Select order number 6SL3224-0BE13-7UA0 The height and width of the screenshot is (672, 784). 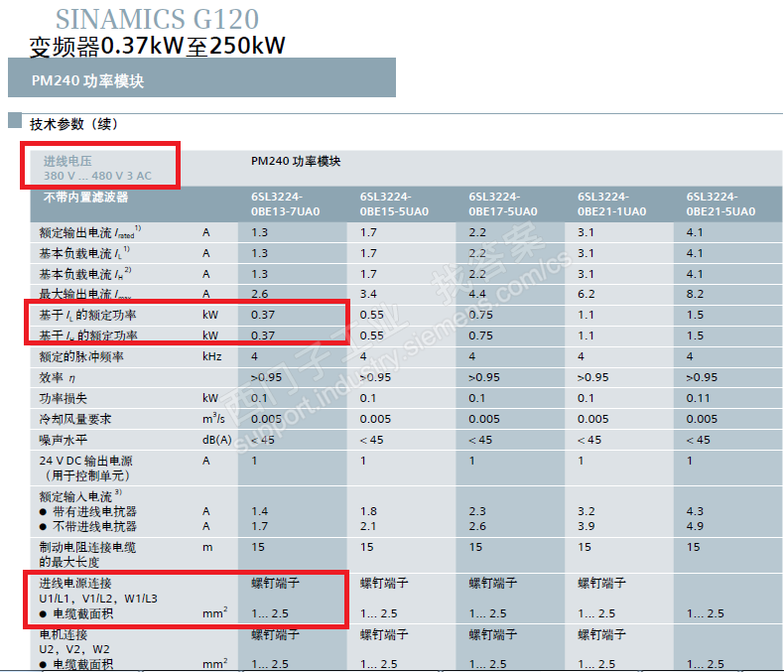pyautogui.click(x=286, y=204)
